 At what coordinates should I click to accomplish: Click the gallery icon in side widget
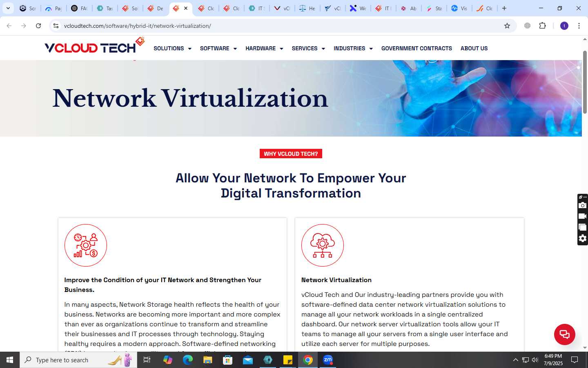[x=583, y=227]
